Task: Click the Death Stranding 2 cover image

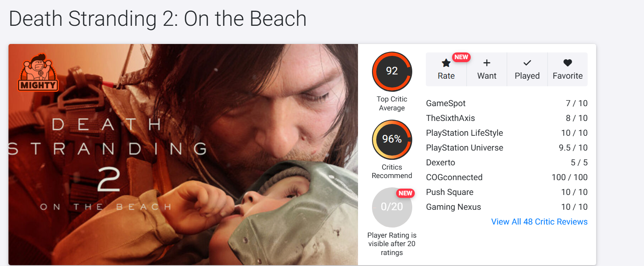Action: [183, 154]
